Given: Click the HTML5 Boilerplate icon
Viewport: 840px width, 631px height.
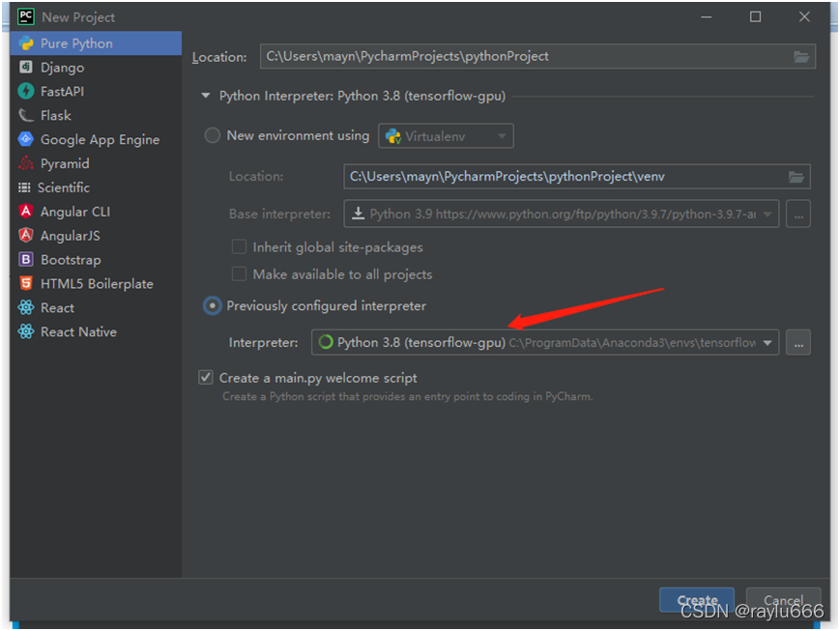Looking at the screenshot, I should click(26, 283).
